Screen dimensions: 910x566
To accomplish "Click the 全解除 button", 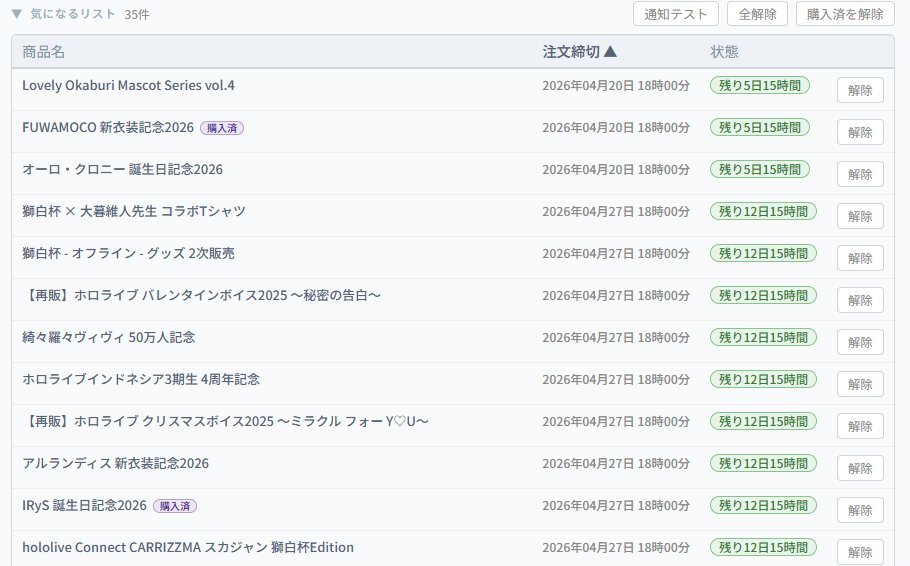I will click(x=757, y=14).
